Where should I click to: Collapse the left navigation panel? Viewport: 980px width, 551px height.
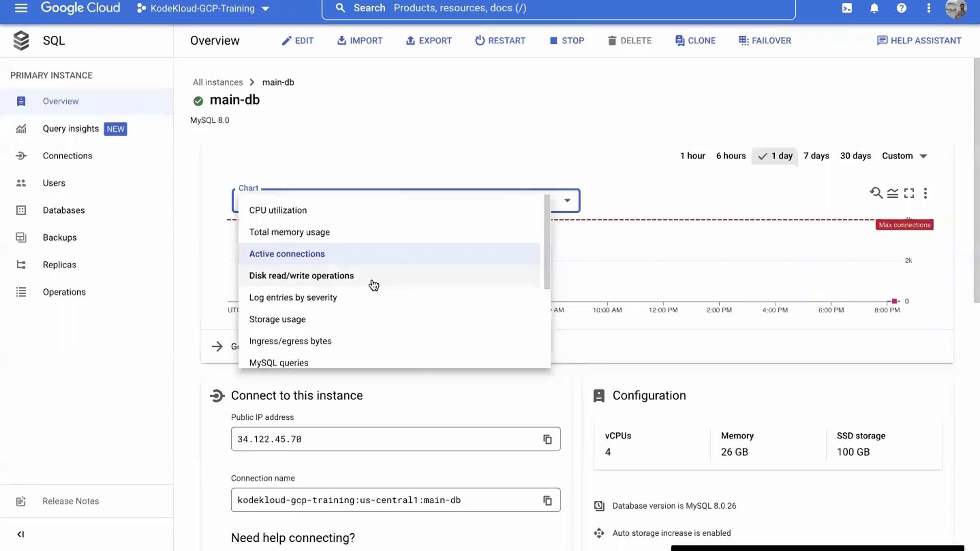(20, 534)
